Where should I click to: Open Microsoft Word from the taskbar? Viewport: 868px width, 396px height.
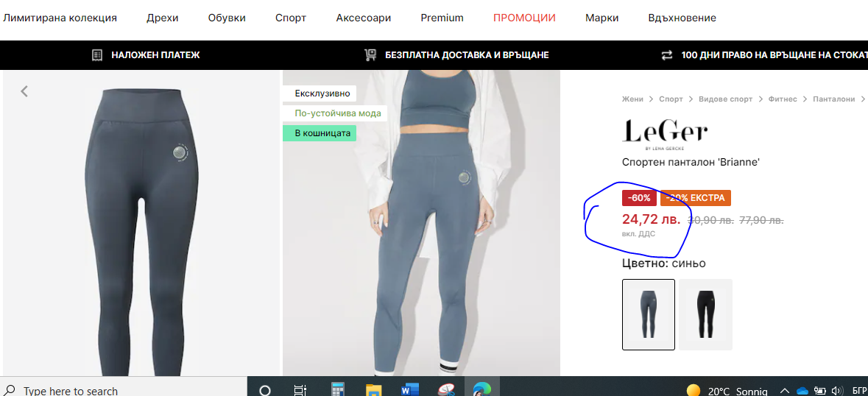tap(409, 390)
